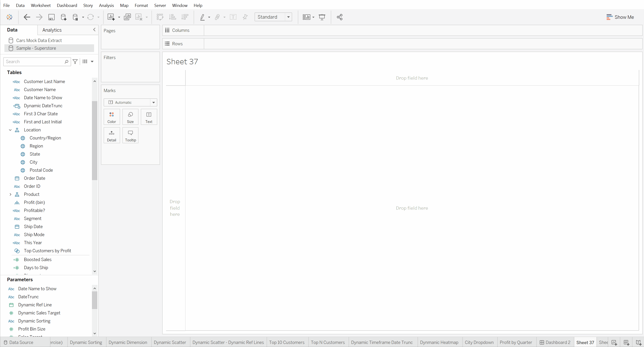
Task: Click the filter funnel icon in Data pane
Action: (x=75, y=61)
